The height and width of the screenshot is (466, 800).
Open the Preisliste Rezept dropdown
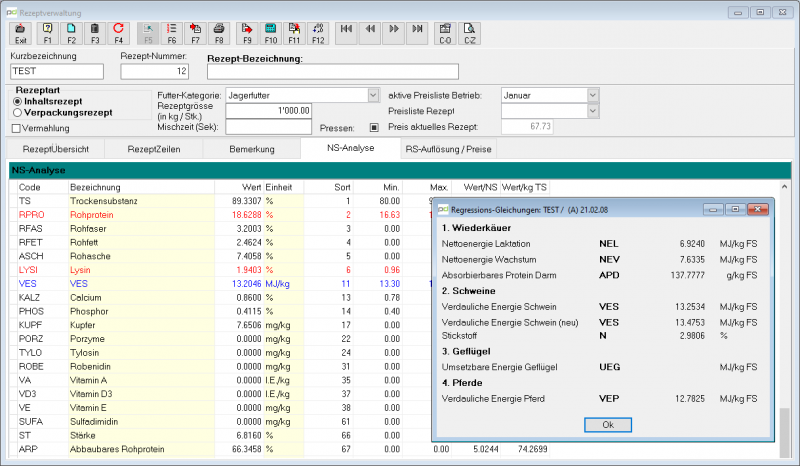point(592,111)
